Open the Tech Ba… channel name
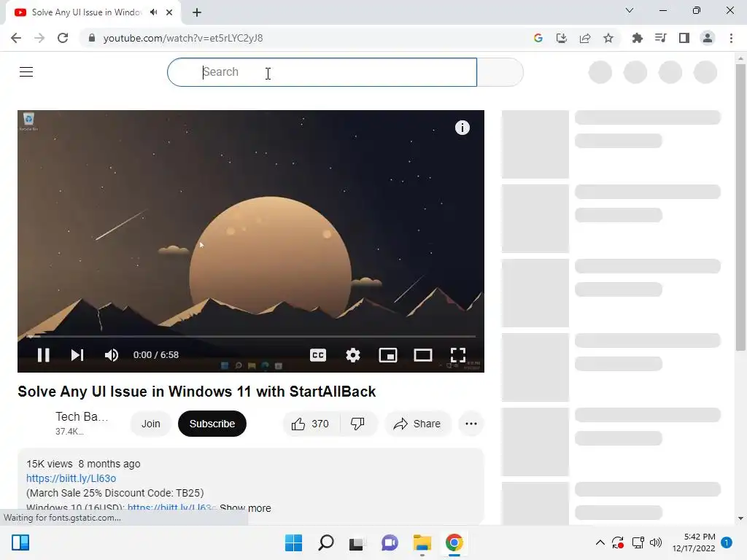Screen dimensions: 747x560 coord(82,416)
